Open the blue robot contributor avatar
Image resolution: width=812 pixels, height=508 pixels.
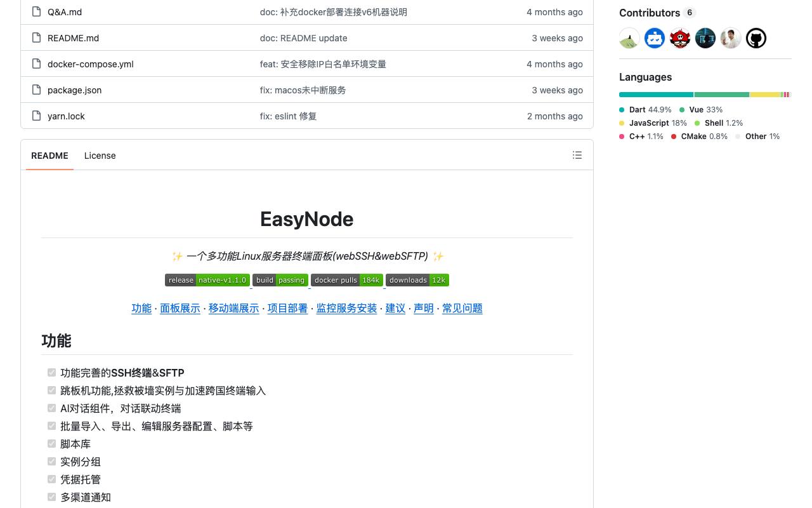(x=655, y=38)
